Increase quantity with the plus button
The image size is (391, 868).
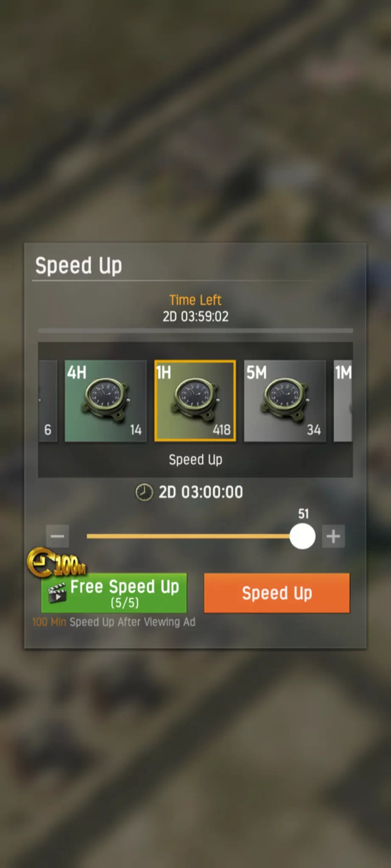pyautogui.click(x=333, y=536)
